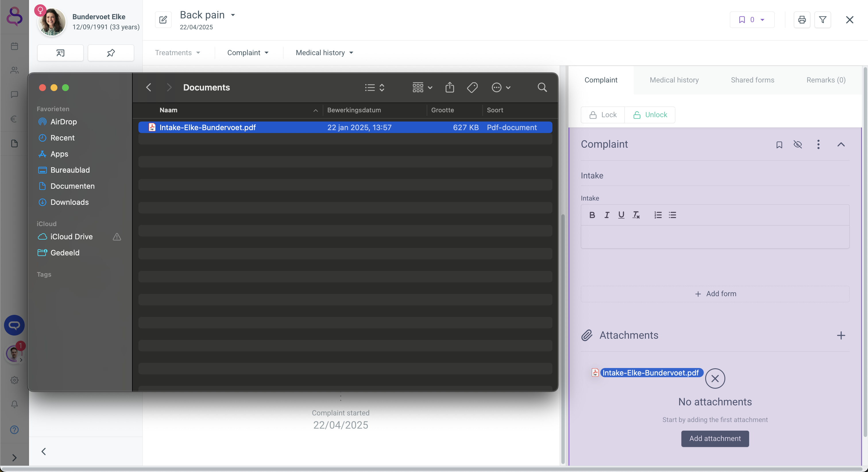Click patient photo of Bundervoet Elke

pos(52,22)
